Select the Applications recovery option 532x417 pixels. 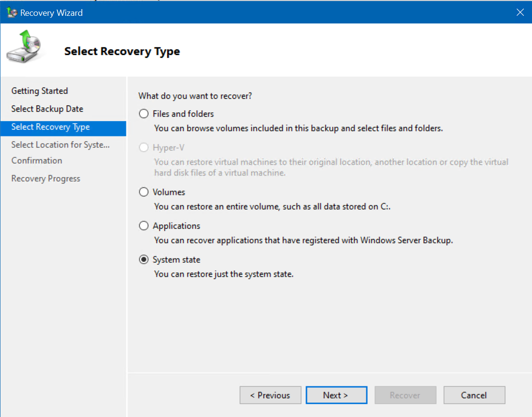(144, 225)
